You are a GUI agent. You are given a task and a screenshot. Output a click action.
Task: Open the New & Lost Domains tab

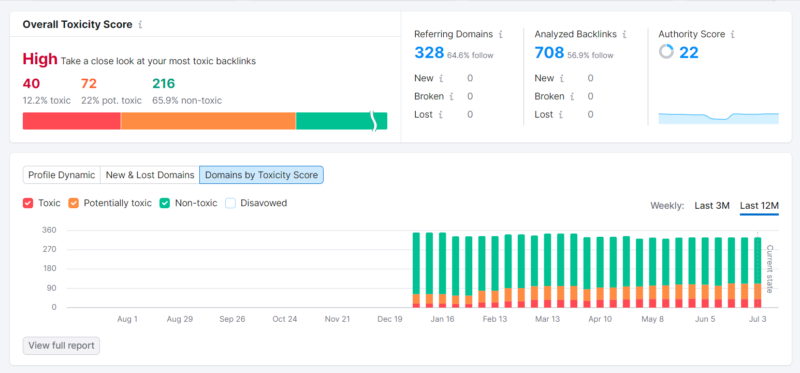150,175
